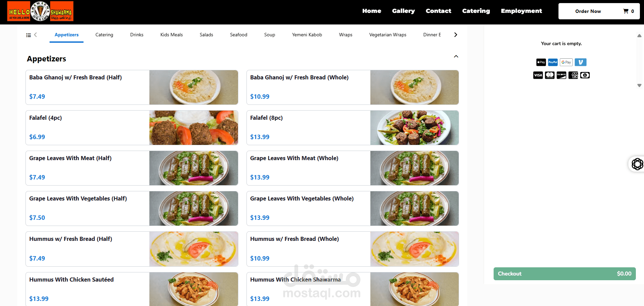Open the accessibility widget icon
The image size is (644, 306).
pos(637,164)
